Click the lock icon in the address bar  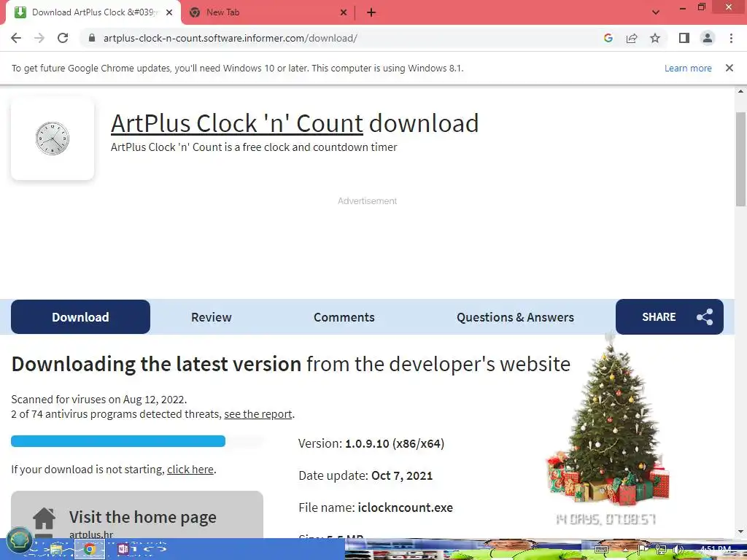(92, 38)
